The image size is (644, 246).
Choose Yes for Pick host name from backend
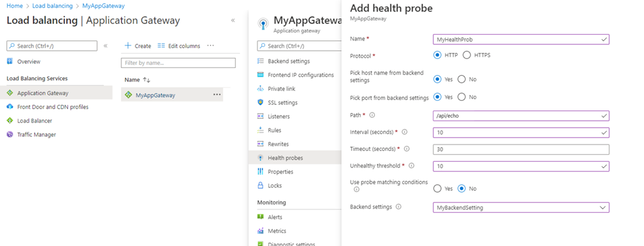tap(437, 79)
